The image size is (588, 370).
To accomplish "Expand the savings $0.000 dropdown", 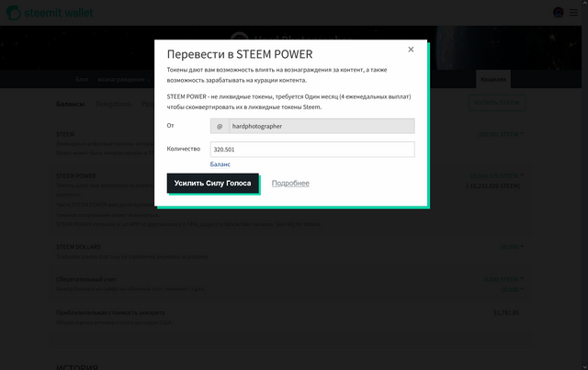I will [x=512, y=289].
